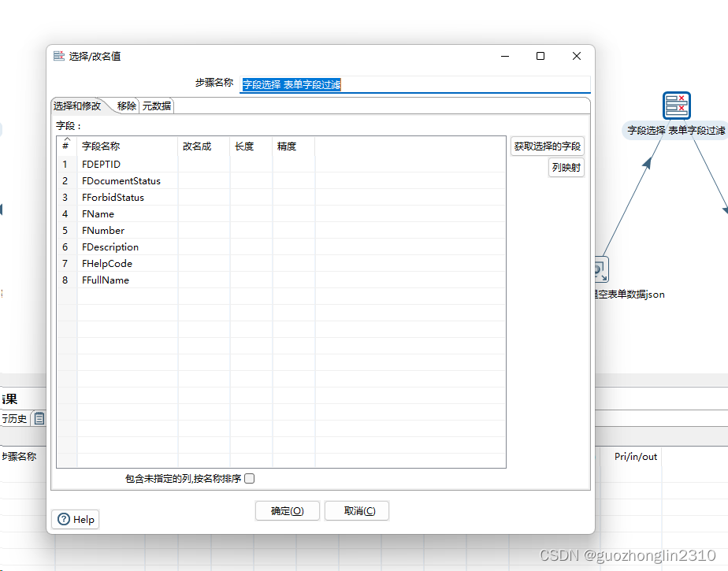Open the 历史 tab in the bottom panel
This screenshot has width=728, height=571.
[16, 418]
